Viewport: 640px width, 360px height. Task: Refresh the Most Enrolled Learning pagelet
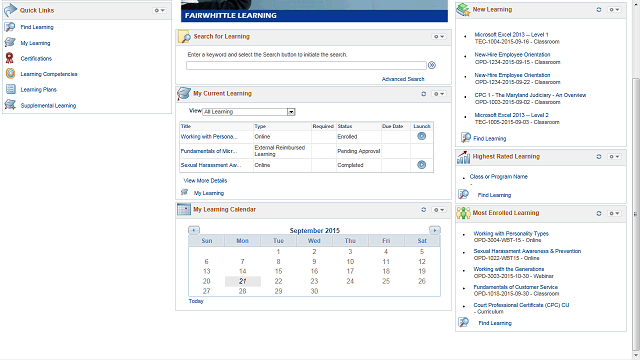(x=599, y=213)
